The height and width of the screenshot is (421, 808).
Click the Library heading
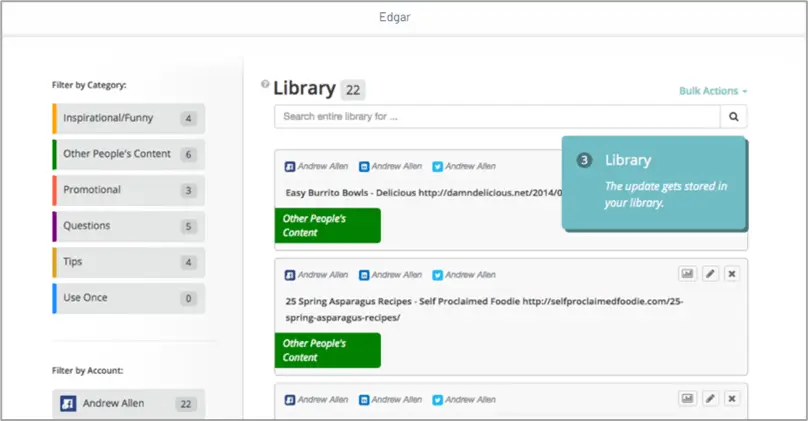(305, 89)
